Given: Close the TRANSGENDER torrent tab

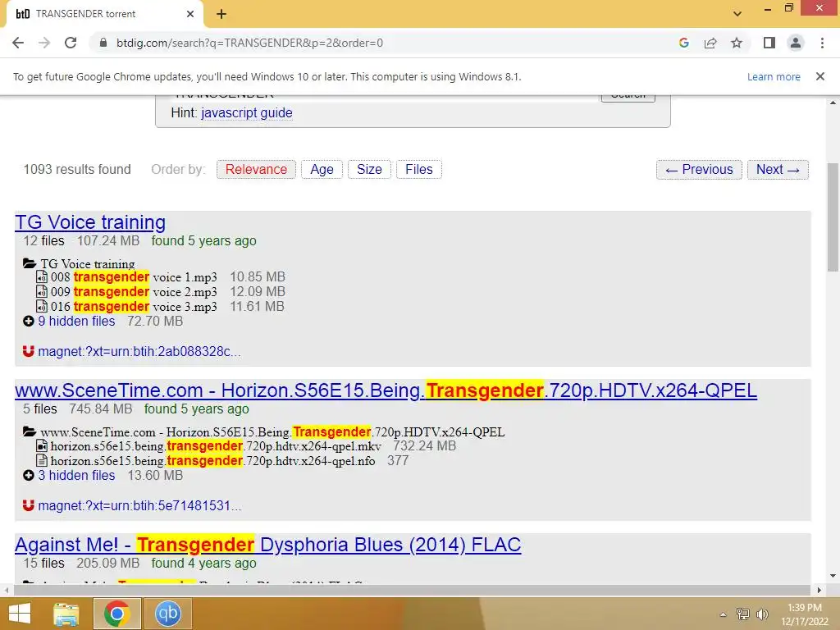Looking at the screenshot, I should pyautogui.click(x=190, y=14).
